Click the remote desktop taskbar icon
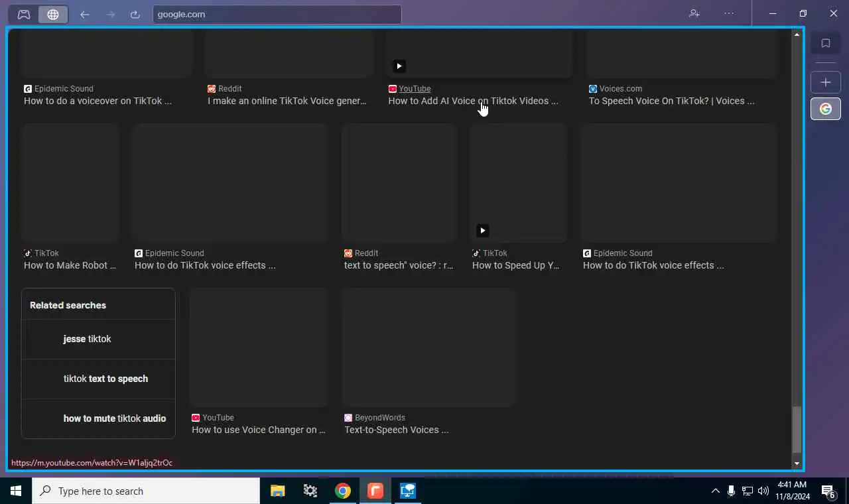Viewport: 849px width, 504px height. [x=407, y=491]
